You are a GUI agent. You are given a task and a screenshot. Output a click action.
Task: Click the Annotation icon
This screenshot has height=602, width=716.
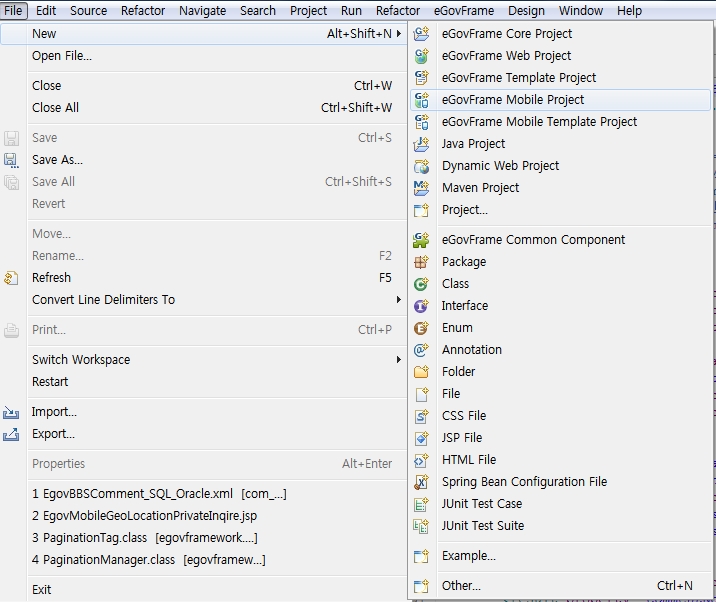[421, 350]
